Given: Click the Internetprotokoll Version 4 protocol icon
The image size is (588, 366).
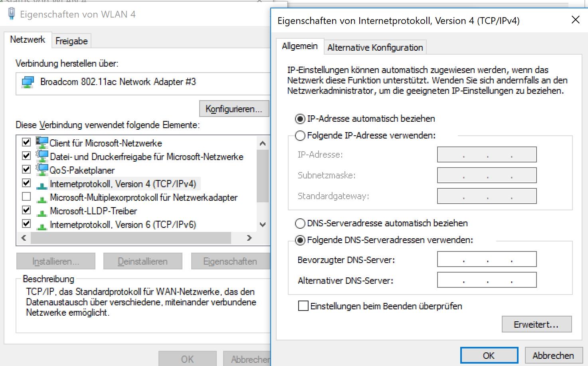Looking at the screenshot, I should [x=42, y=184].
